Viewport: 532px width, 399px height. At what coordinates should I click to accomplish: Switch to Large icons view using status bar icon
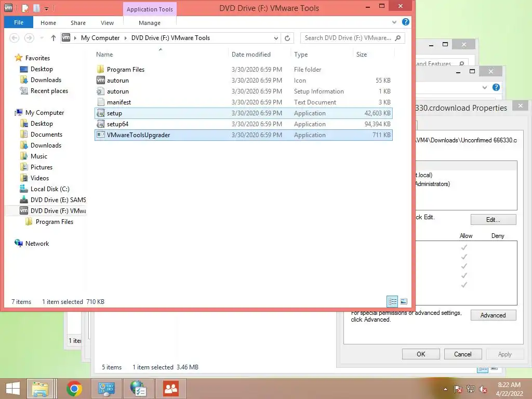click(404, 301)
